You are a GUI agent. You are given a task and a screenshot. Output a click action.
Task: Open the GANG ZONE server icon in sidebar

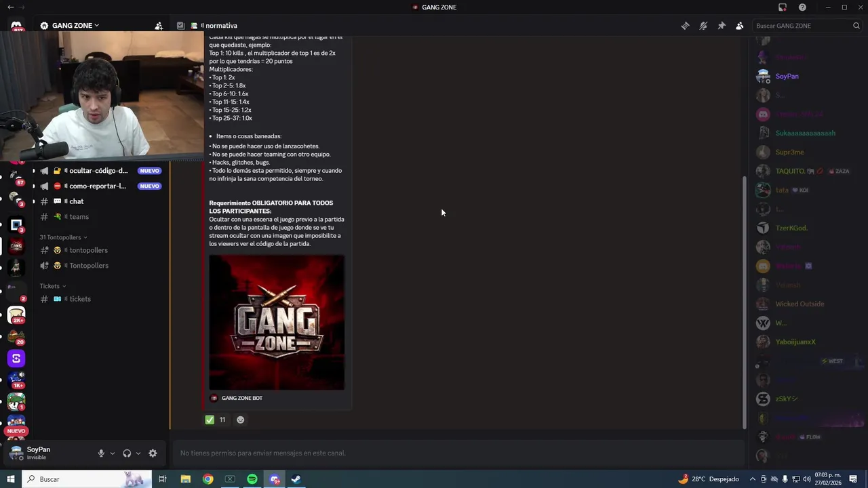[x=16, y=245]
